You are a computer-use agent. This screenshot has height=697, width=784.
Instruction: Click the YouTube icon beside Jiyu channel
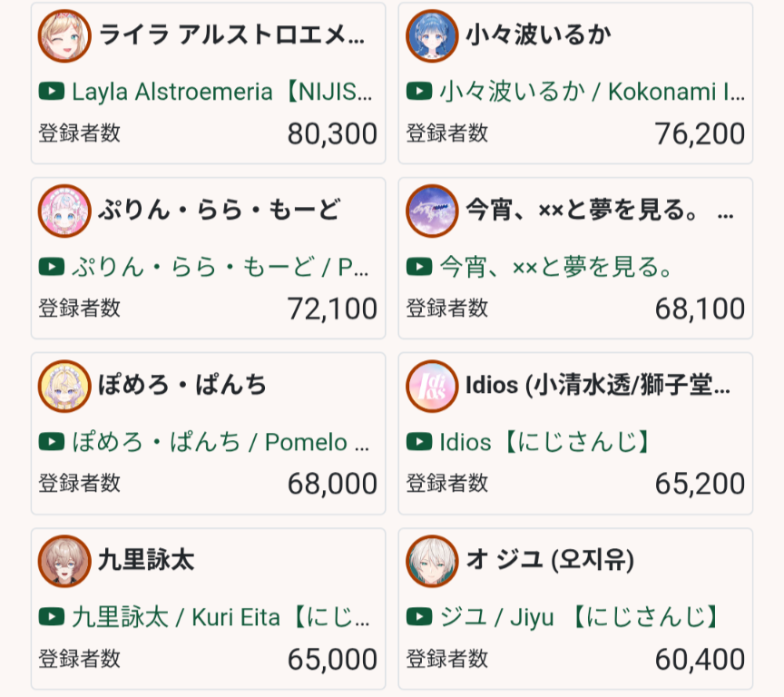tap(419, 616)
